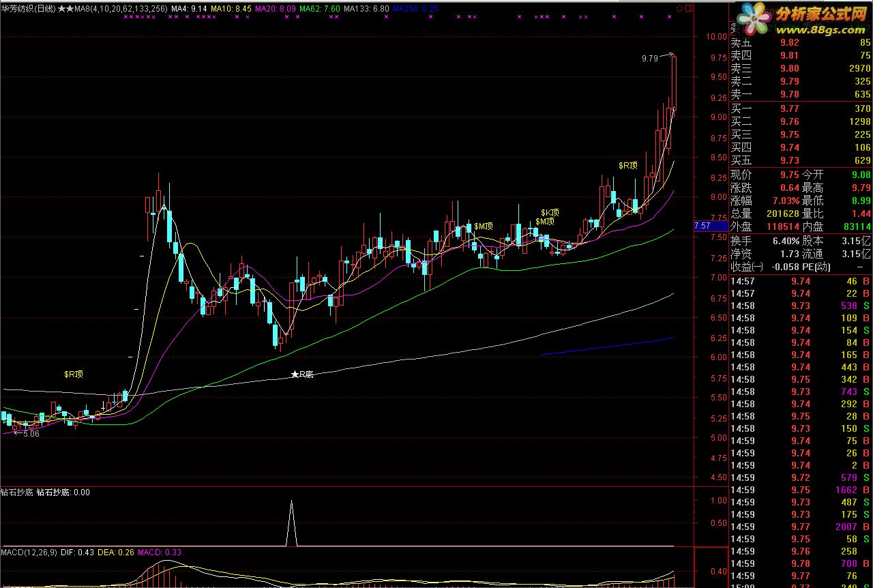Image resolution: width=873 pixels, height=588 pixels.
Task: Click the MA4: 9.14 legend value
Action: tap(189, 9)
